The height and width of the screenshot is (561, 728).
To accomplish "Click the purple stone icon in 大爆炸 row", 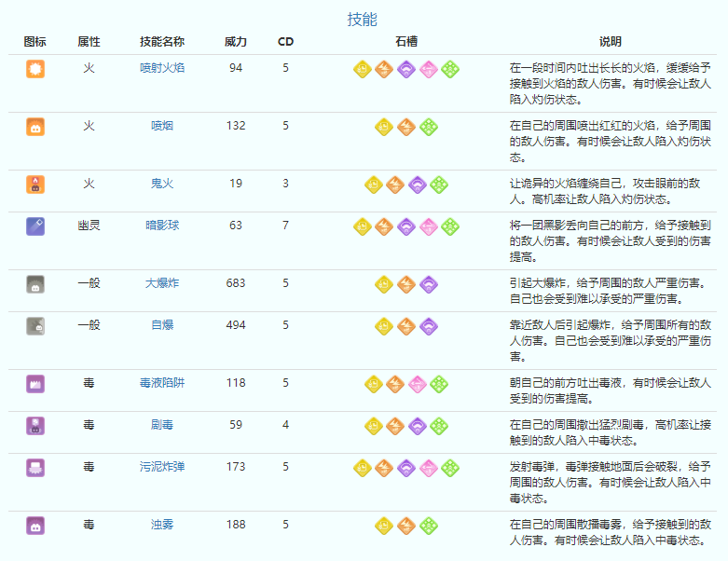I will click(x=429, y=284).
